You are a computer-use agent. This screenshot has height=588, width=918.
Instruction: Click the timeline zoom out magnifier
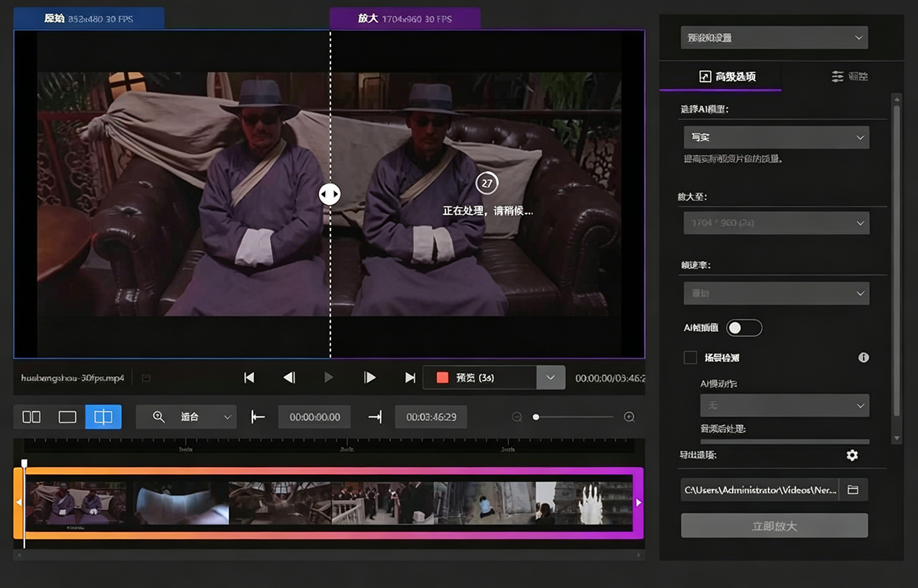[517, 417]
